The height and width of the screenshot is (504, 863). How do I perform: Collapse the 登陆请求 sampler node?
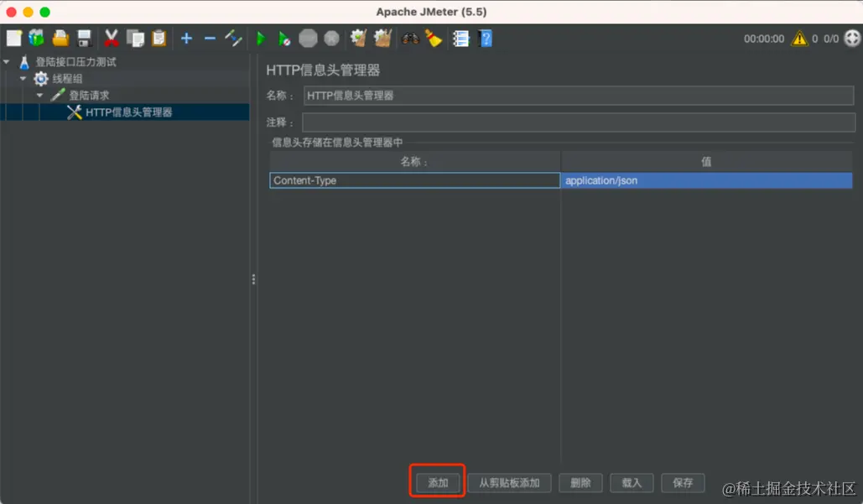(39, 96)
